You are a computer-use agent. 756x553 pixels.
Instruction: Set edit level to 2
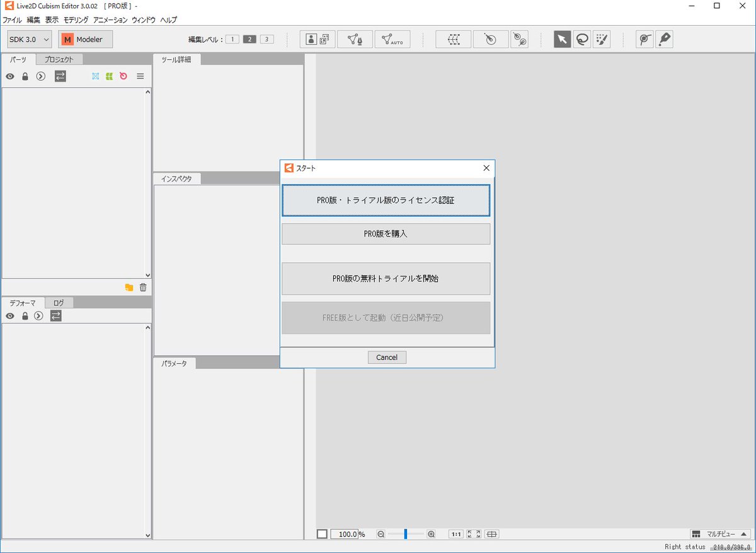click(x=249, y=39)
